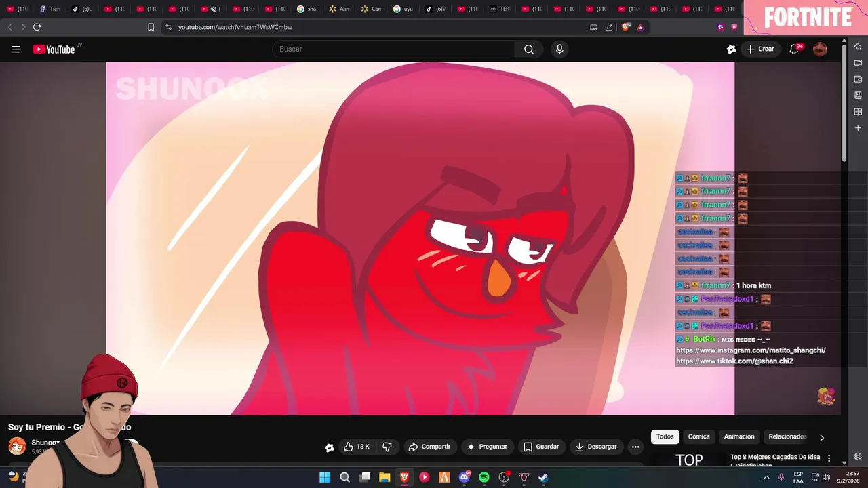Like the video (13 K)
Screen dimensions: 868x488
[357, 447]
